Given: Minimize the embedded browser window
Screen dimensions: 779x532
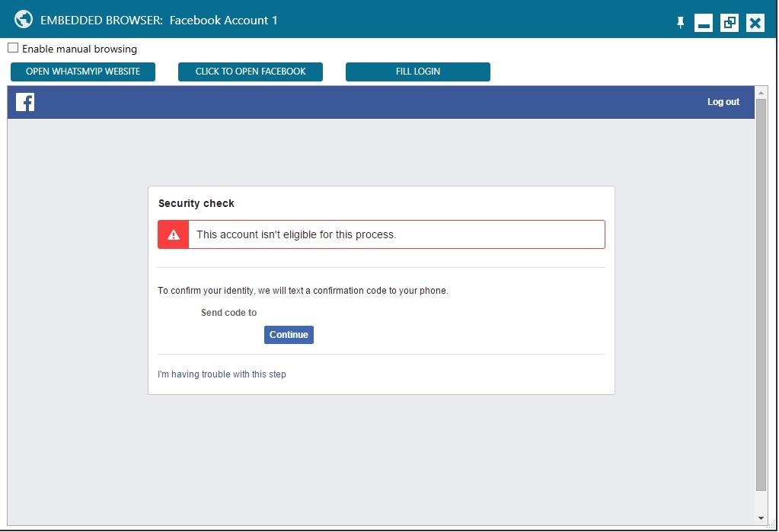Looking at the screenshot, I should click(x=704, y=23).
